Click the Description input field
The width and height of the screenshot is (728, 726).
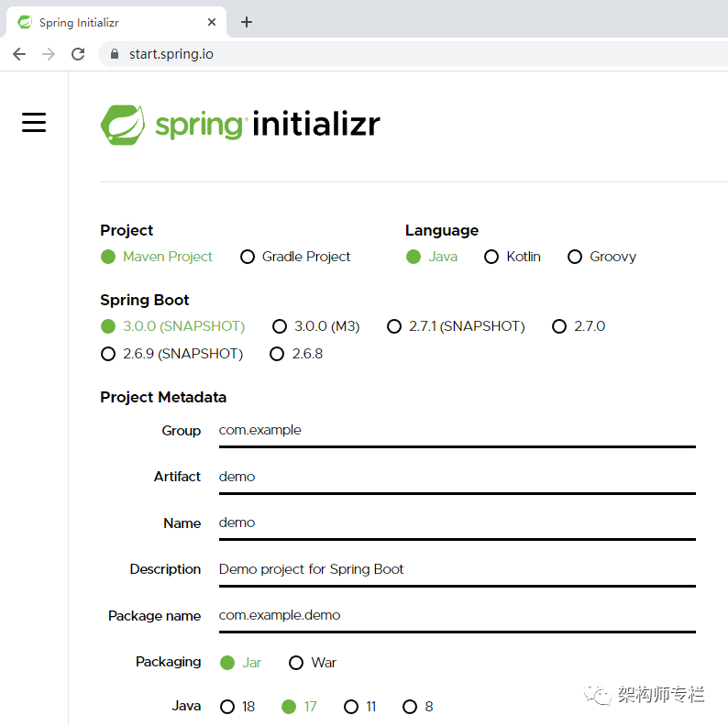458,569
